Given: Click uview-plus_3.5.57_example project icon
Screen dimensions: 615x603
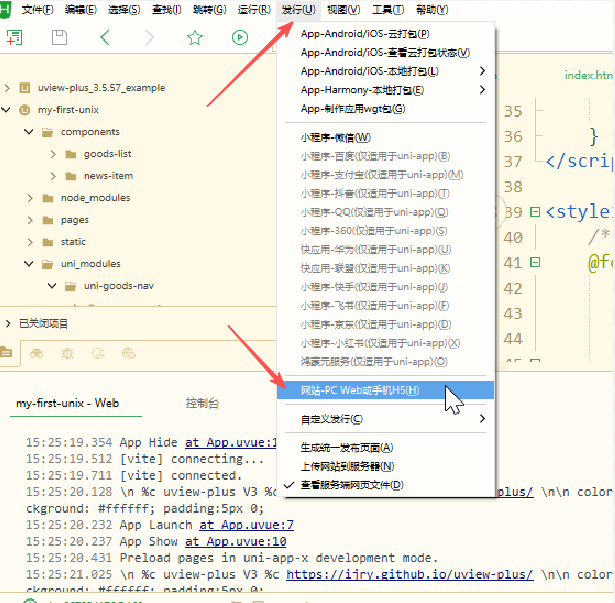Looking at the screenshot, I should [x=25, y=87].
